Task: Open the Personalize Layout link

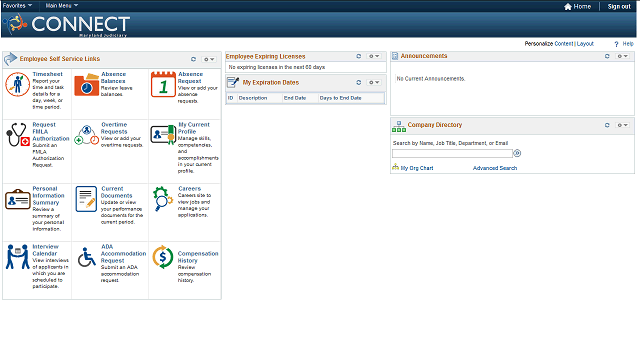Action: [585, 44]
